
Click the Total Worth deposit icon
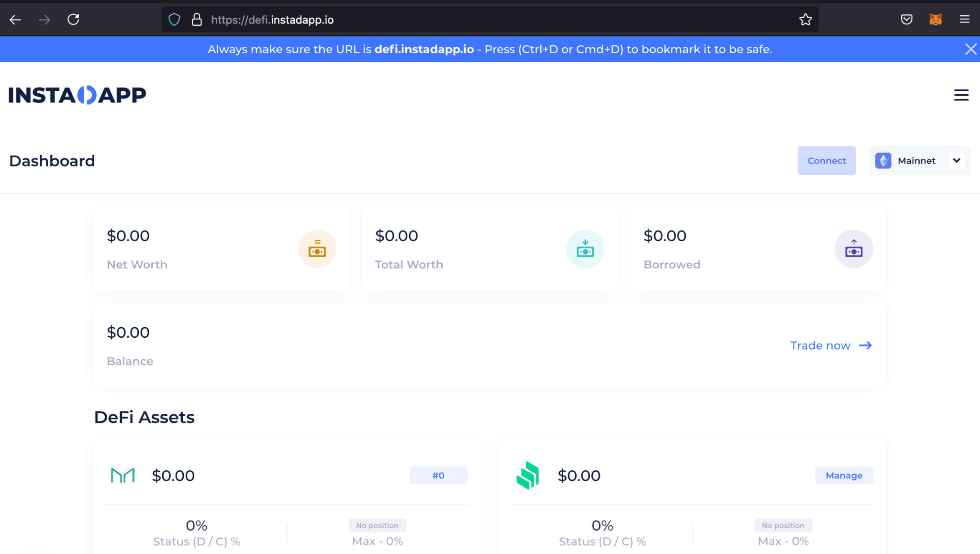click(x=585, y=249)
